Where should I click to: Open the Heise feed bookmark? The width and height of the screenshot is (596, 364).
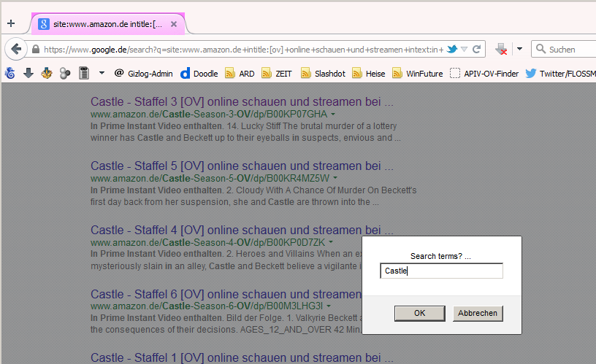(x=369, y=73)
